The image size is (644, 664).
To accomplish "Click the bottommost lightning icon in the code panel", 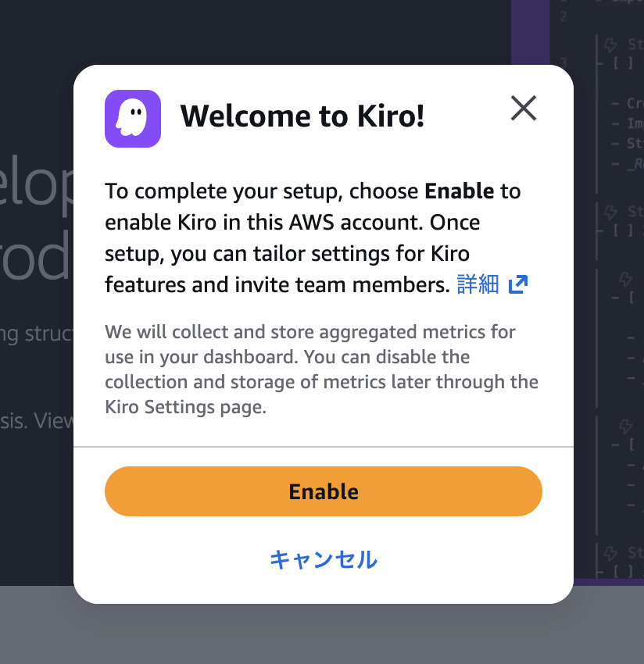I will tap(613, 553).
